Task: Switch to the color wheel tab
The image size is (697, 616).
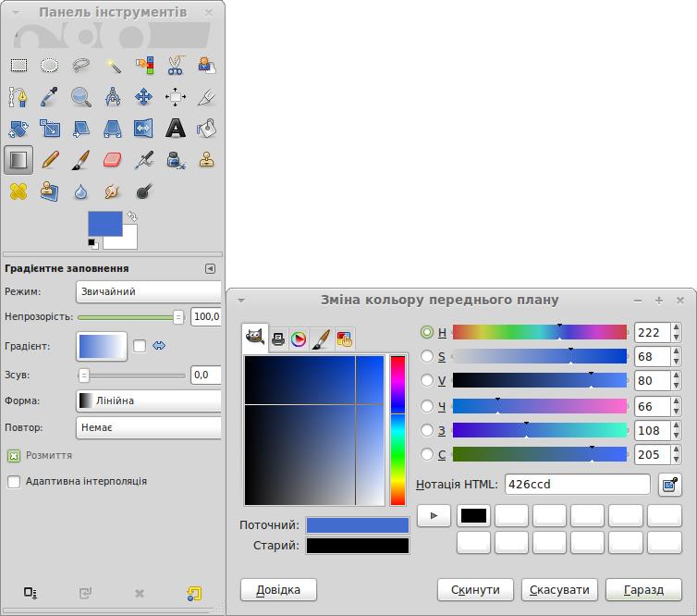Action: point(299,339)
